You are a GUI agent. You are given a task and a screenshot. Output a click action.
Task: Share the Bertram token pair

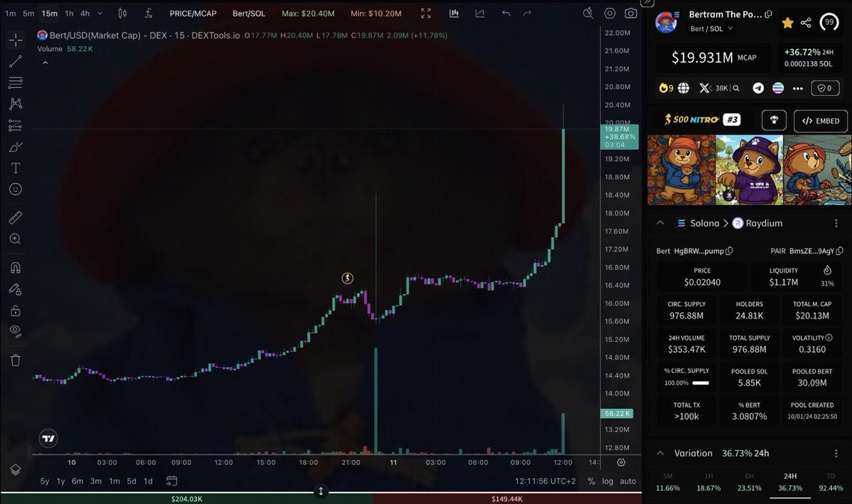(806, 23)
